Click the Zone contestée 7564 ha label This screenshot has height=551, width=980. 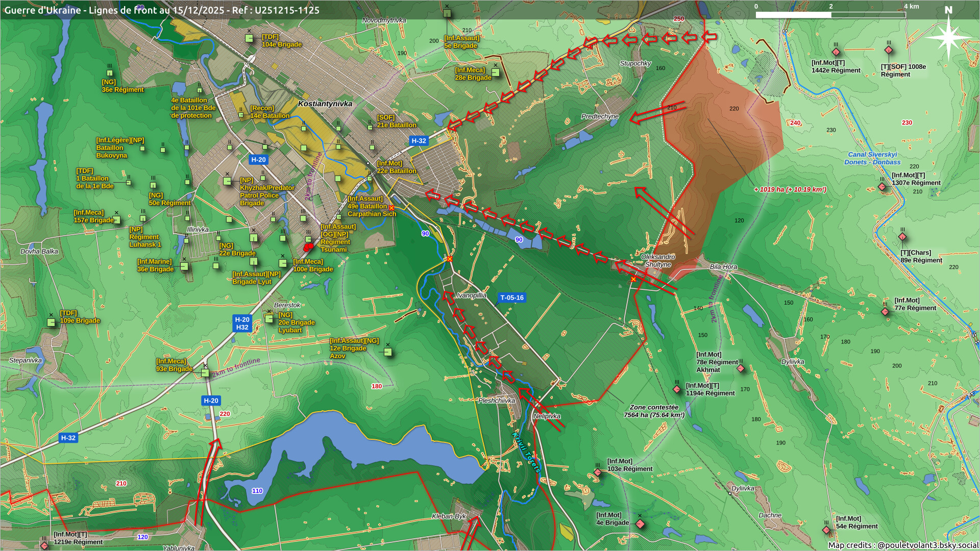(x=654, y=411)
